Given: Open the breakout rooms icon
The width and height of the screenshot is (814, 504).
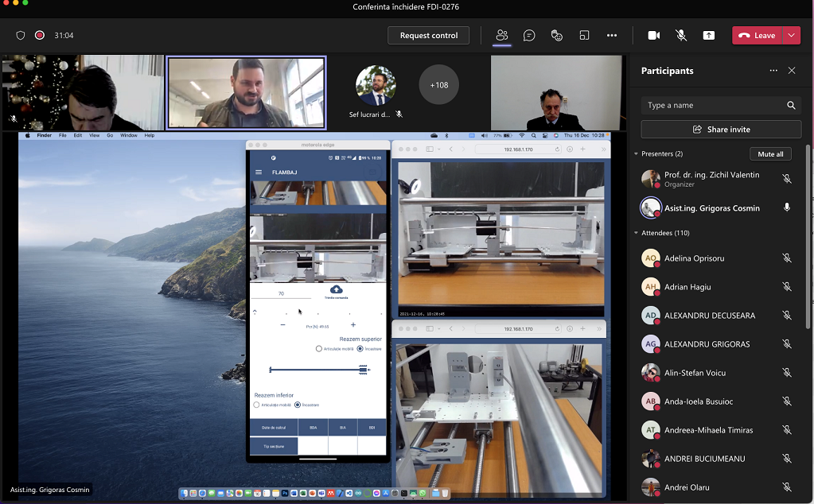Looking at the screenshot, I should click(x=584, y=35).
